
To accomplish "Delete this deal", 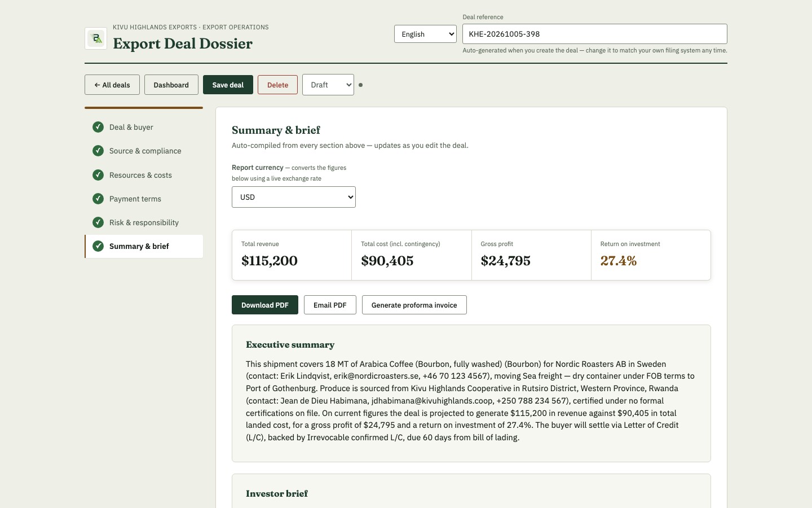I will [277, 85].
